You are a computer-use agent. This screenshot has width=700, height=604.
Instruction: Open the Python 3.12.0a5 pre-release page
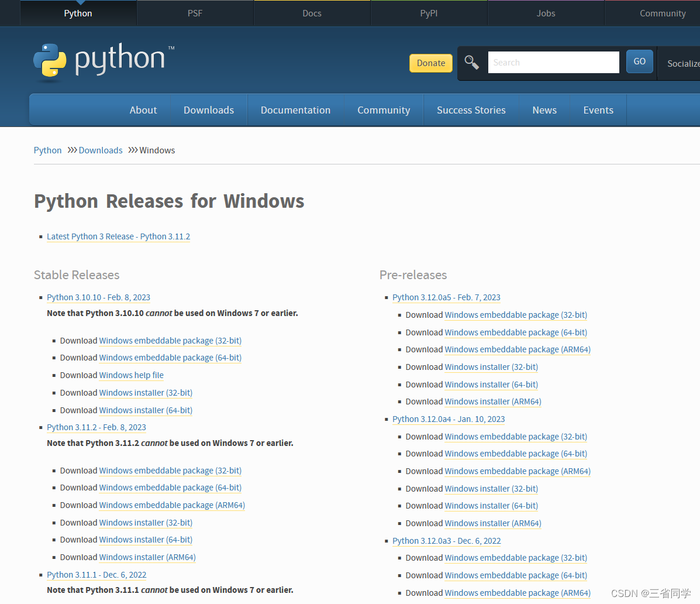[x=446, y=297]
